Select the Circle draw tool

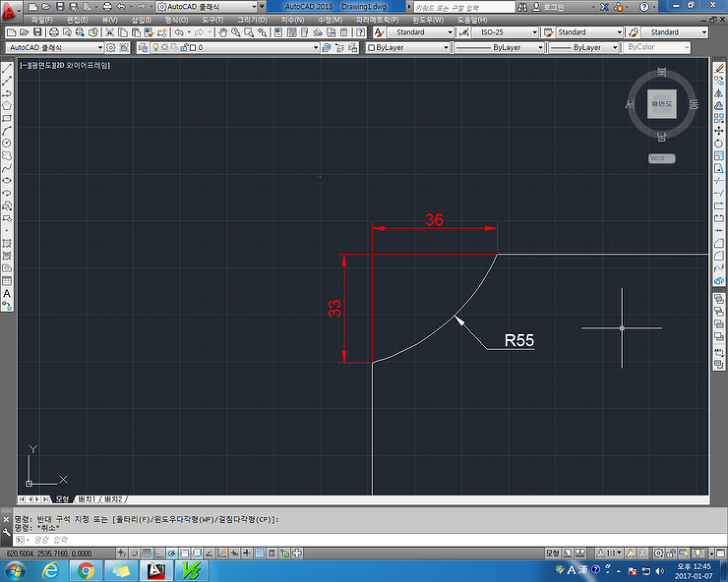tap(7, 143)
